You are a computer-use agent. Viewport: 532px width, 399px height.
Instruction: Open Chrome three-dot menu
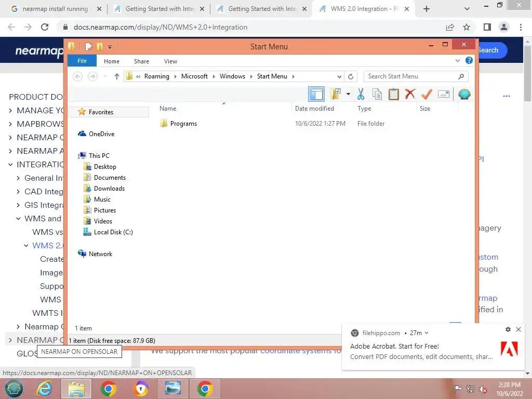pyautogui.click(x=521, y=27)
